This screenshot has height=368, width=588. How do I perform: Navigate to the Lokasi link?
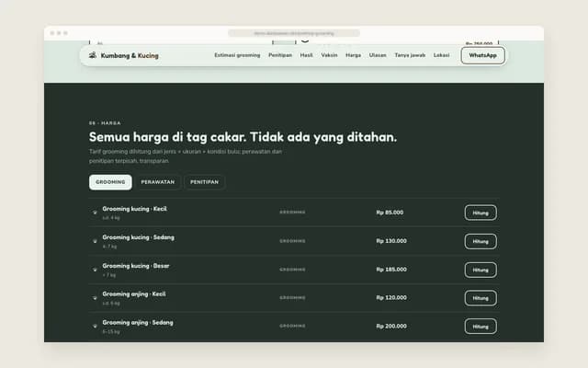pos(441,55)
